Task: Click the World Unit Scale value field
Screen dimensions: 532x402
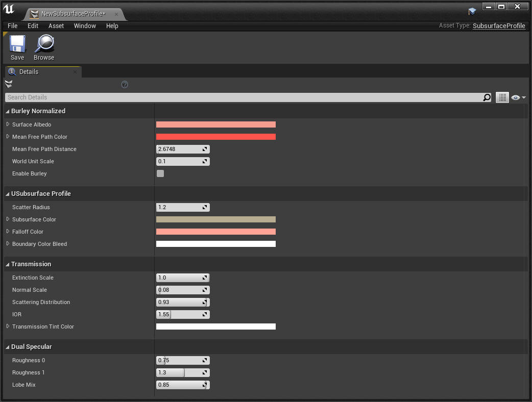Action: click(x=183, y=161)
